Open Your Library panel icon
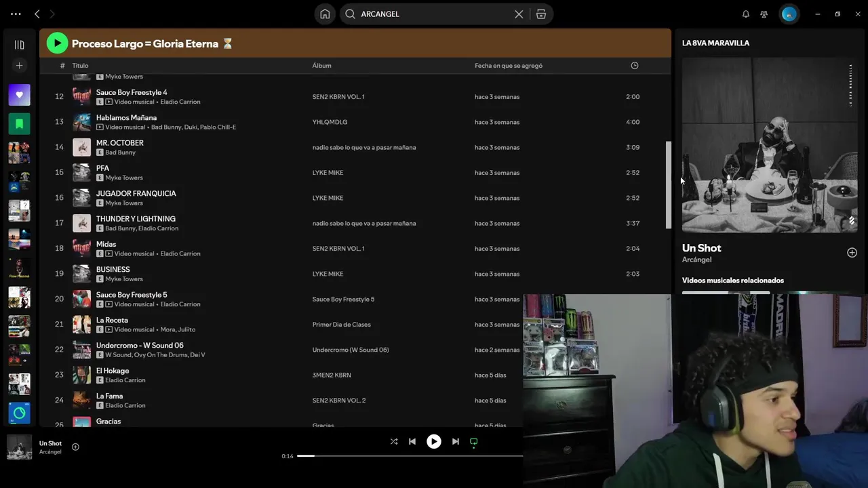Screen dimensions: 868x488 pyautogui.click(x=19, y=45)
